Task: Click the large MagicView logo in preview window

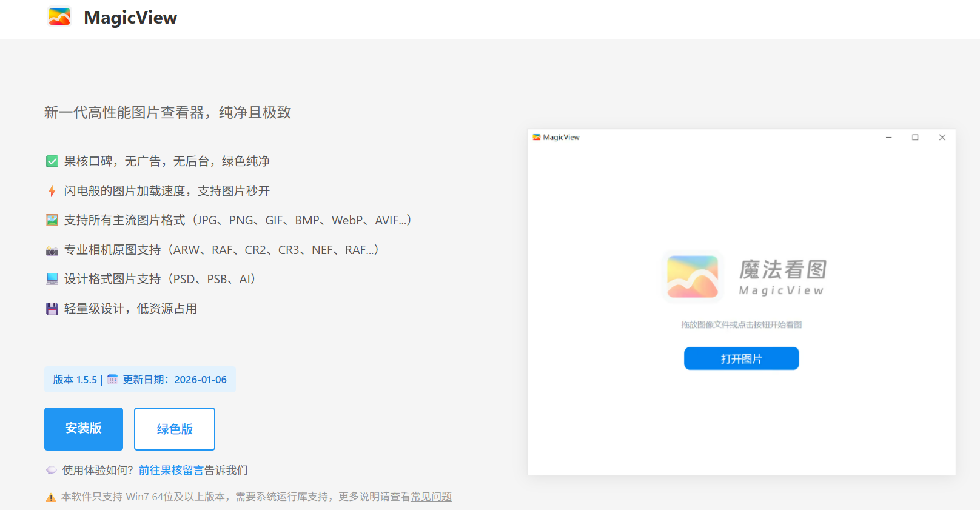Action: pos(693,277)
